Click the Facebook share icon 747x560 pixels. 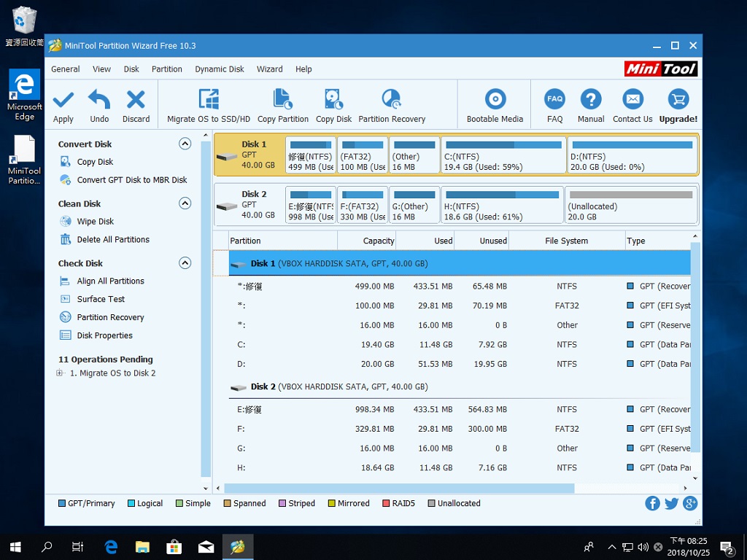[652, 503]
